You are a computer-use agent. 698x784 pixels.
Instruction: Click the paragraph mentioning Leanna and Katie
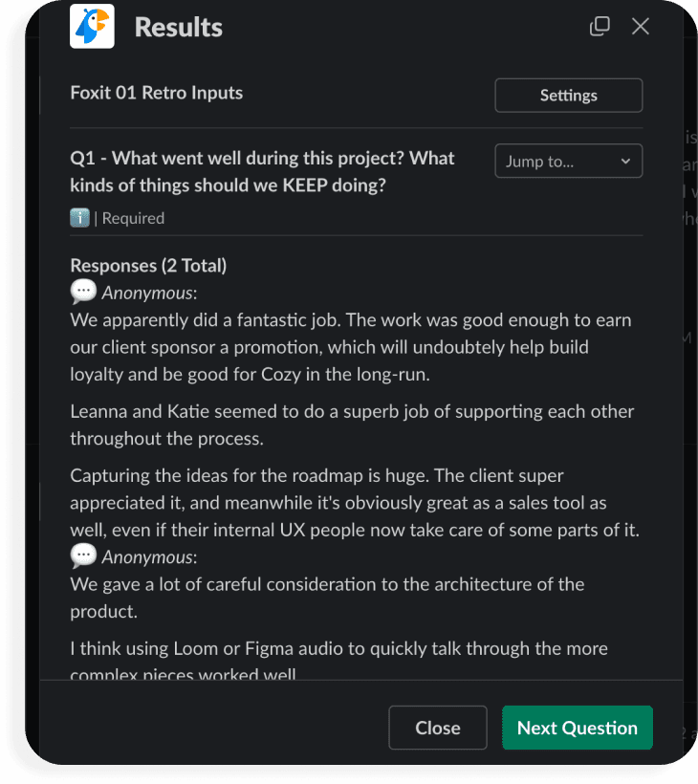(352, 425)
